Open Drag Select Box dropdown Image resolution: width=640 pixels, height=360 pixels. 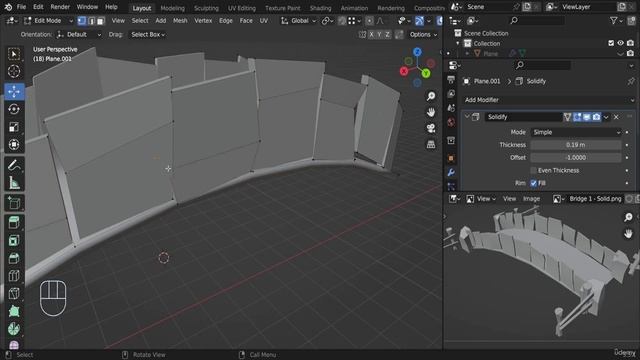point(147,35)
